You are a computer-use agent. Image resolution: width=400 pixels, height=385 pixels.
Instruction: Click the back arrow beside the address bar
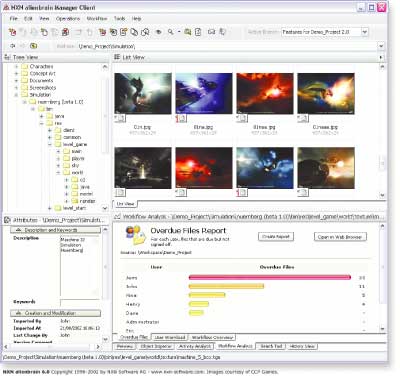pyautogui.click(x=13, y=46)
